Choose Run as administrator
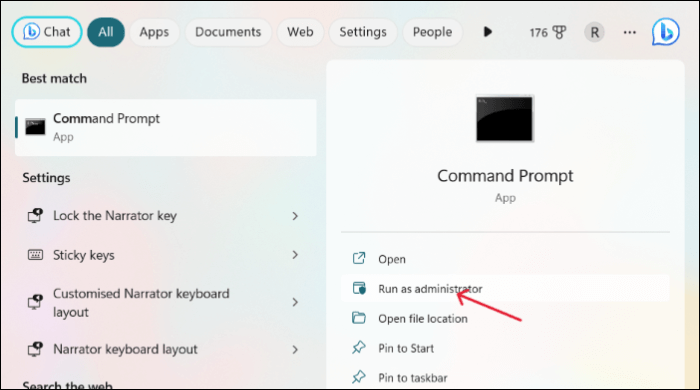 [x=505, y=289]
